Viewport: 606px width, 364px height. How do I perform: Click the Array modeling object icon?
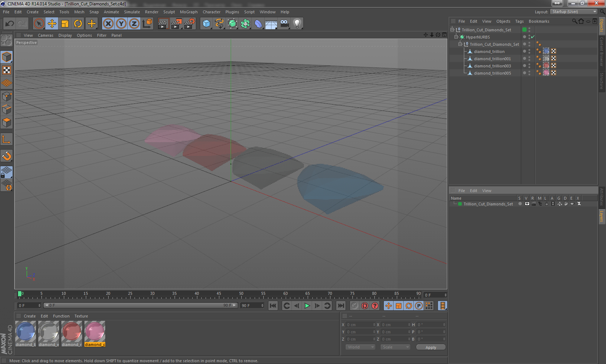coord(245,24)
